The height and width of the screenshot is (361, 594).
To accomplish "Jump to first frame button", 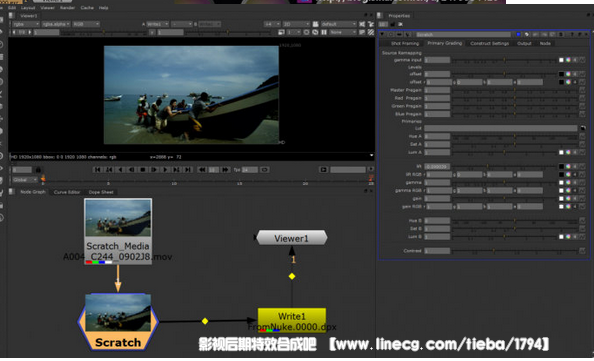I will click(x=97, y=170).
